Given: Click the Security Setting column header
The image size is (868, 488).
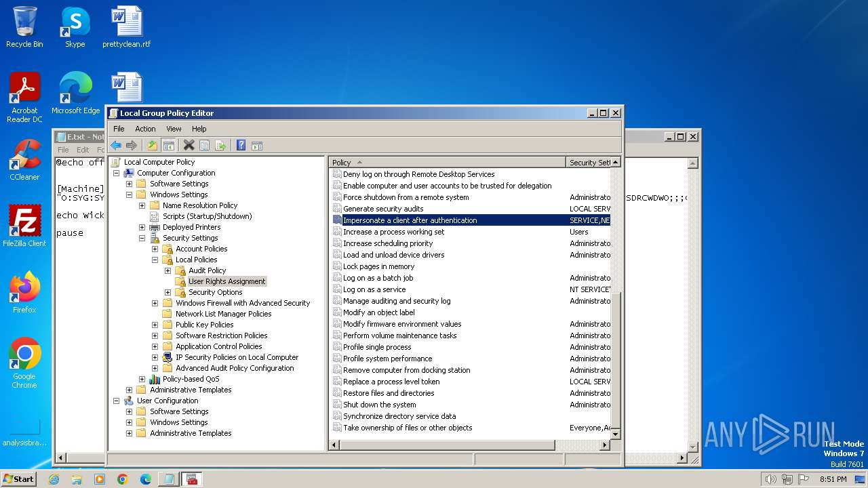Looking at the screenshot, I should (589, 162).
